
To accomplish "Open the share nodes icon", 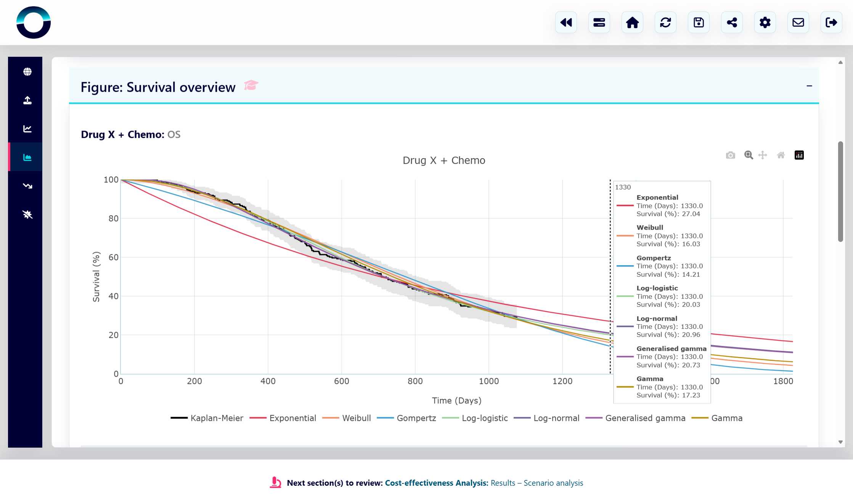I will coord(732,22).
